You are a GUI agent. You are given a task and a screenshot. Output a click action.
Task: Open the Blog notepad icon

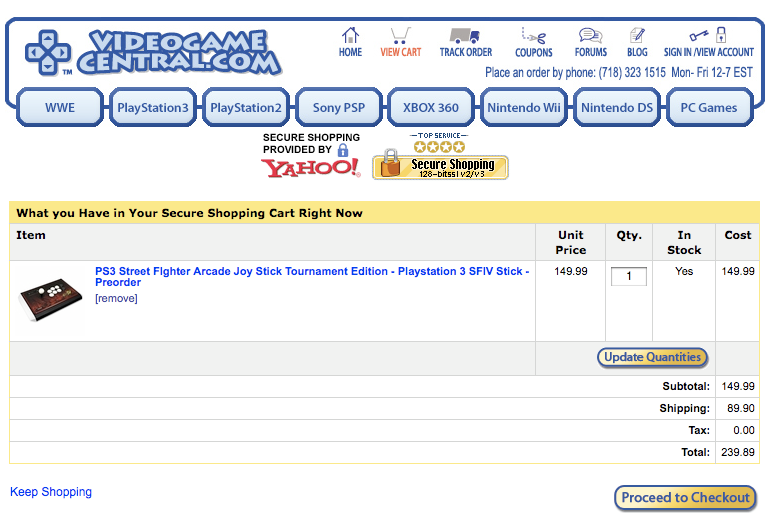(x=637, y=35)
